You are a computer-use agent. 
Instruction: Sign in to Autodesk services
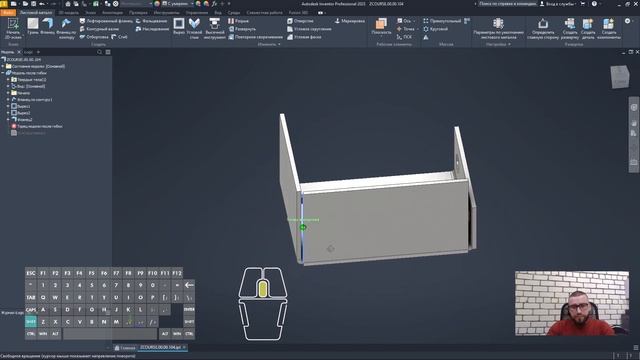558,4
